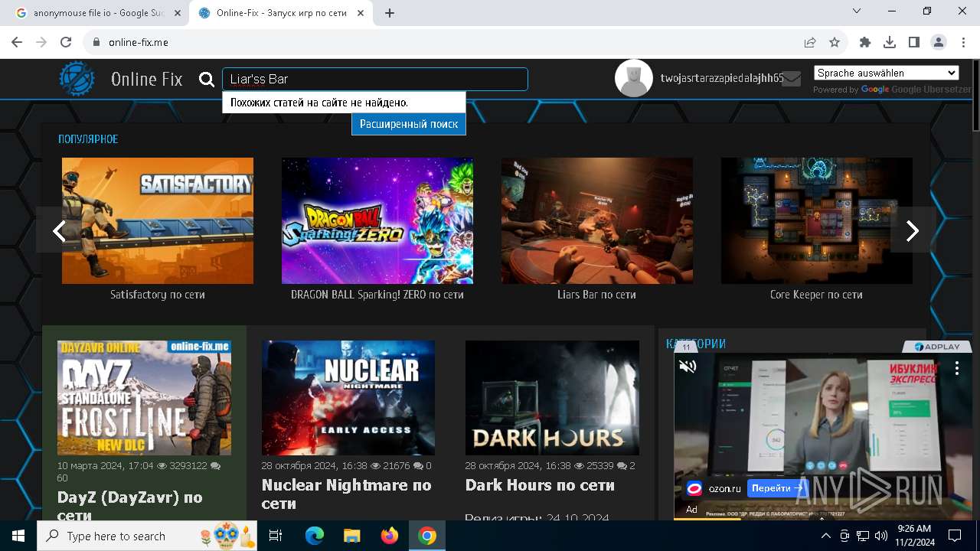This screenshot has width=980, height=551.
Task: Open username twojasrtarazapiedalajhh65 profile link
Action: point(722,78)
